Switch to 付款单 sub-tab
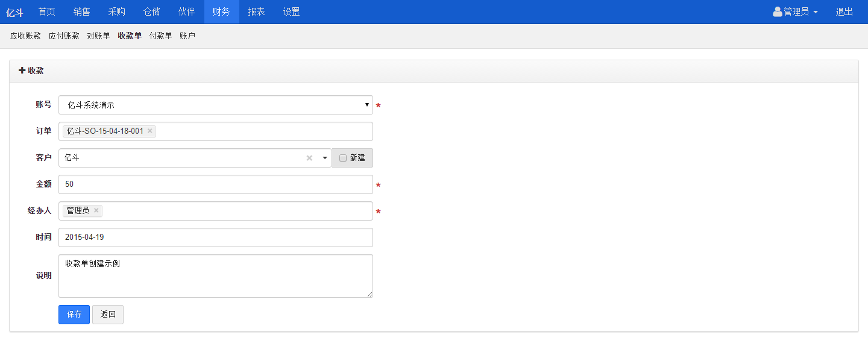 (x=160, y=36)
